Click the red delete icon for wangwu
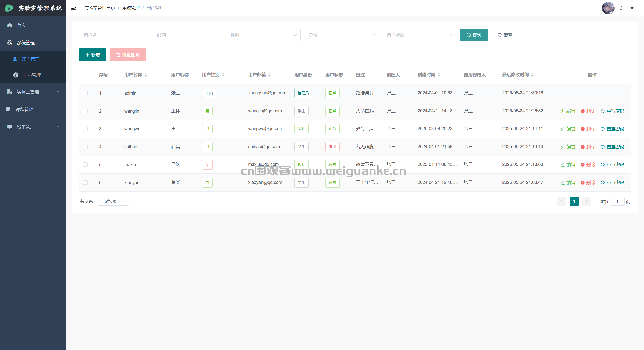Viewport: 644px width, 350px height. 582,129
